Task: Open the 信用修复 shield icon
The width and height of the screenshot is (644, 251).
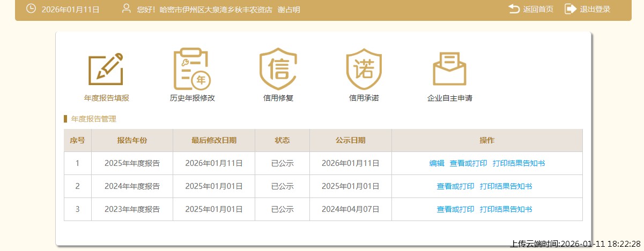Action: 278,70
